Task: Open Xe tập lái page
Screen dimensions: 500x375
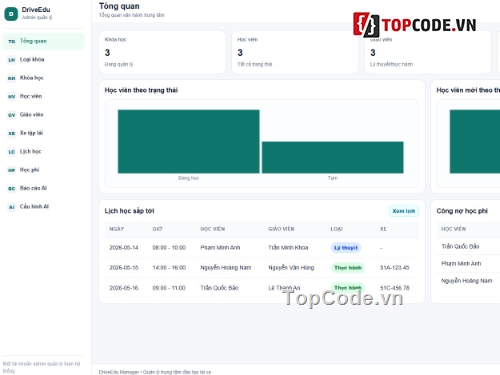Action: tap(44, 133)
